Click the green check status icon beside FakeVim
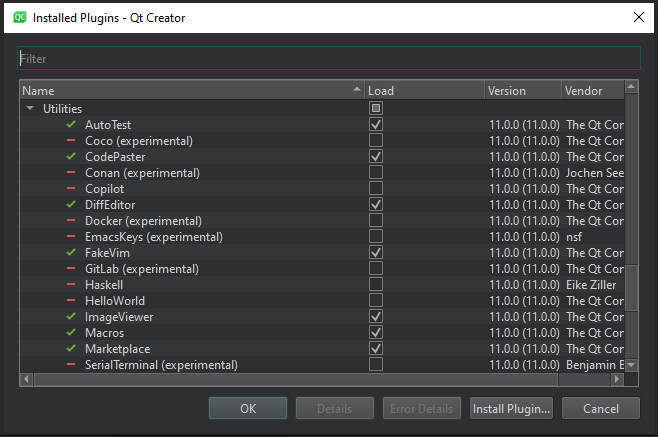This screenshot has width=658, height=437. click(71, 253)
